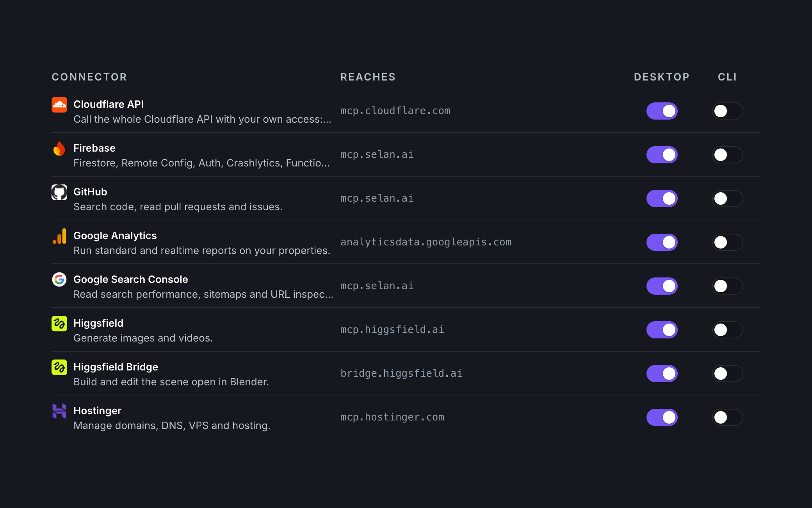
Task: Turn off Desktop toggle for Firebase
Action: pos(662,155)
